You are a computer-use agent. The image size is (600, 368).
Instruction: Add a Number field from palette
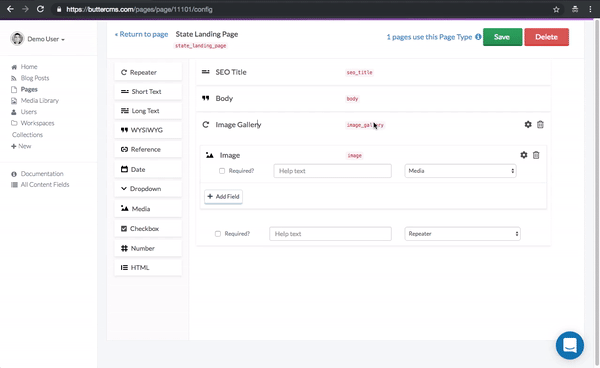(148, 248)
